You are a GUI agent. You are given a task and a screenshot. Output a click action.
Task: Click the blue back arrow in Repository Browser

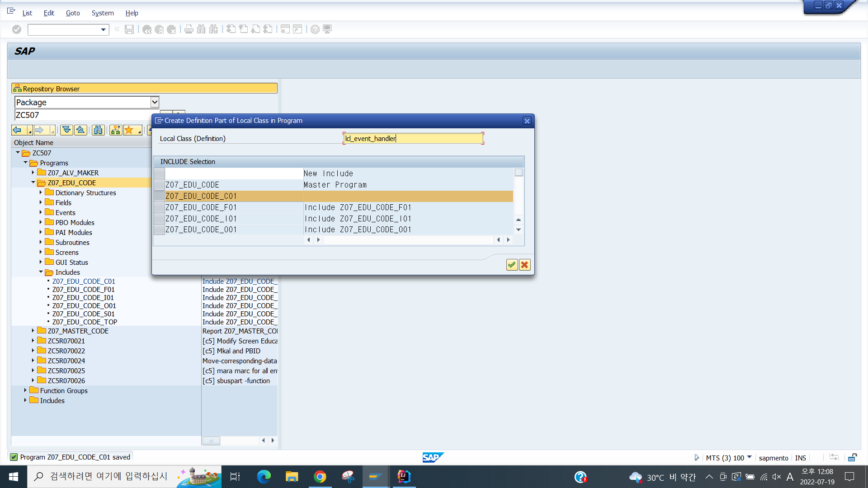18,131
